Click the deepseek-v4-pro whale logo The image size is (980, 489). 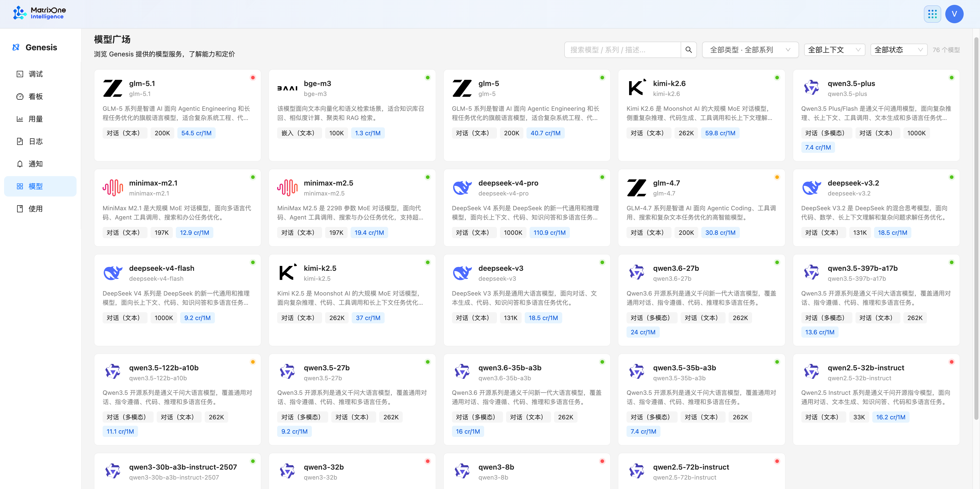point(462,188)
